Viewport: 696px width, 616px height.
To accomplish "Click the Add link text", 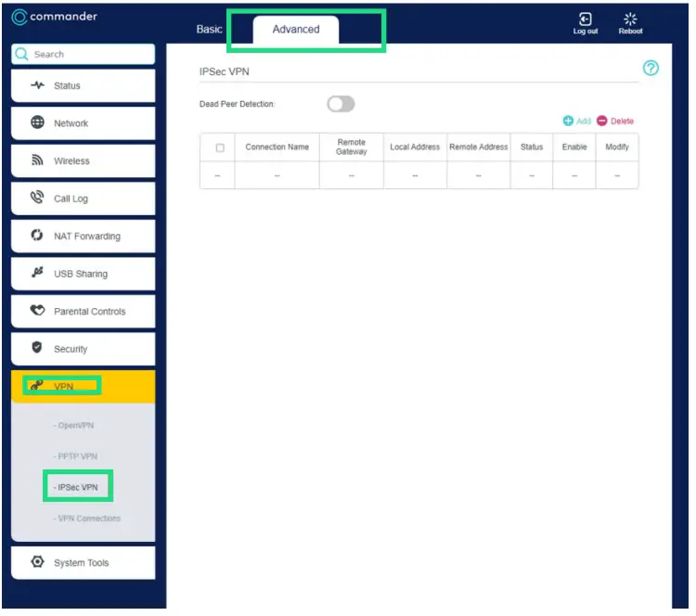I will [584, 122].
